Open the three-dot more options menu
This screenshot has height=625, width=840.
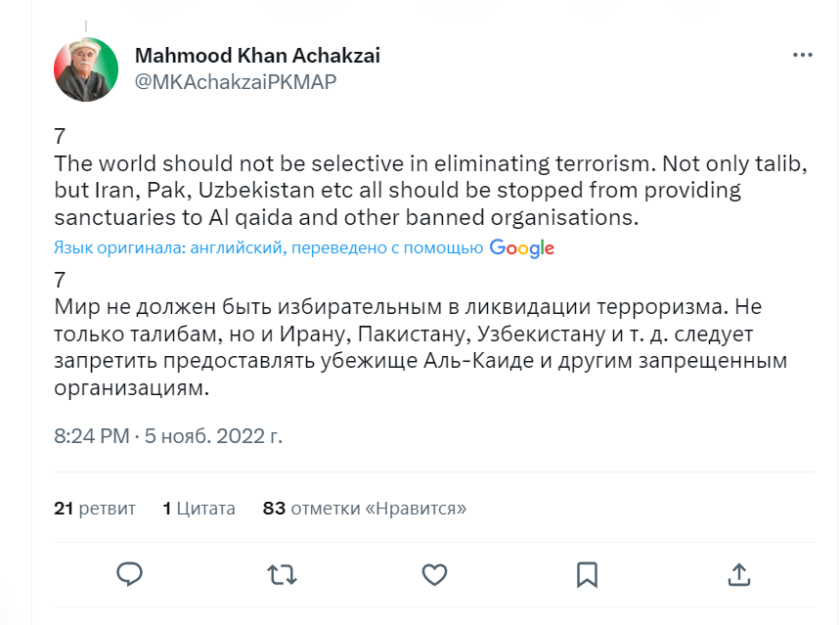tap(801, 56)
